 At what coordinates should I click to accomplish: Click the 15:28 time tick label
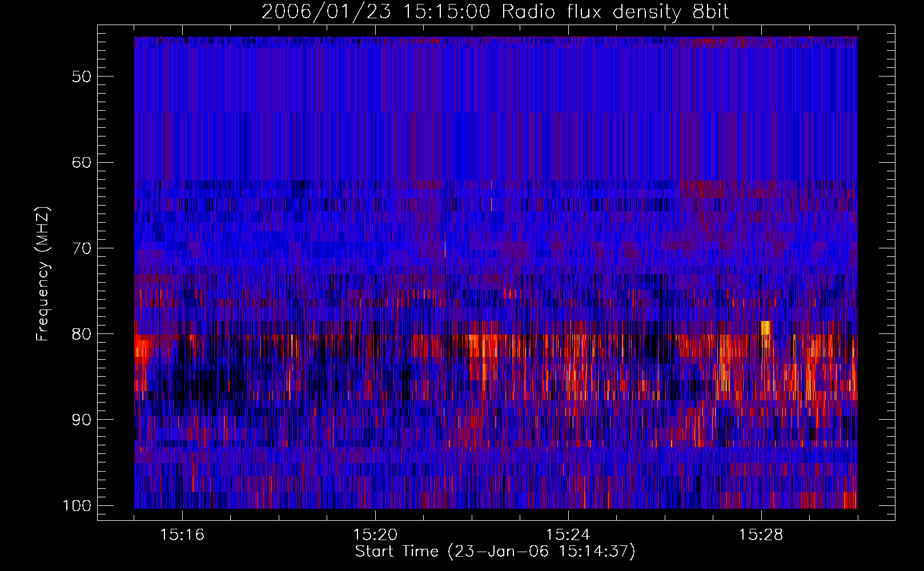pyautogui.click(x=761, y=535)
